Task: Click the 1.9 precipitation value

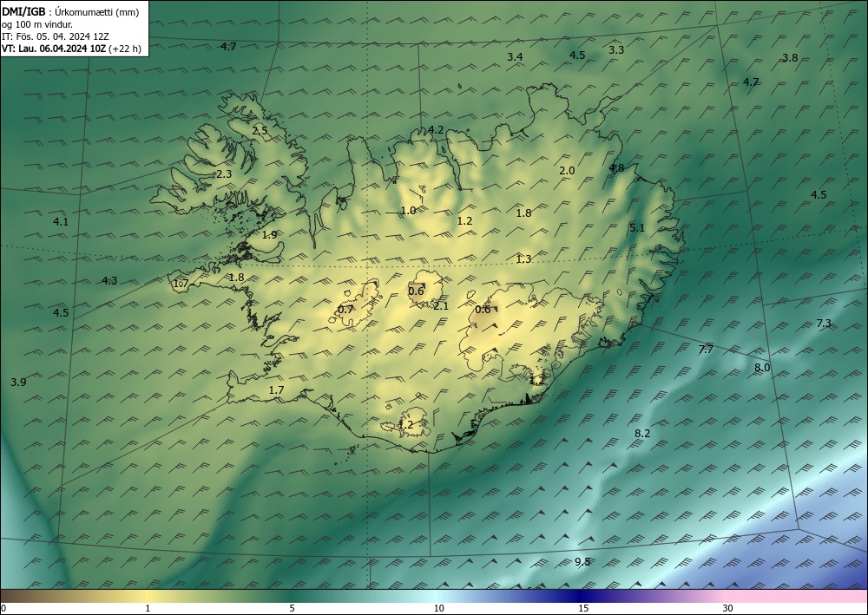Action: click(269, 235)
